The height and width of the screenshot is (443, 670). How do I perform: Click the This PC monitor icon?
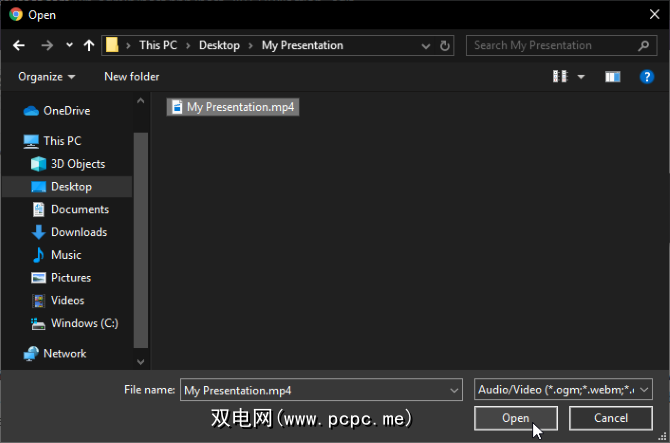31,141
